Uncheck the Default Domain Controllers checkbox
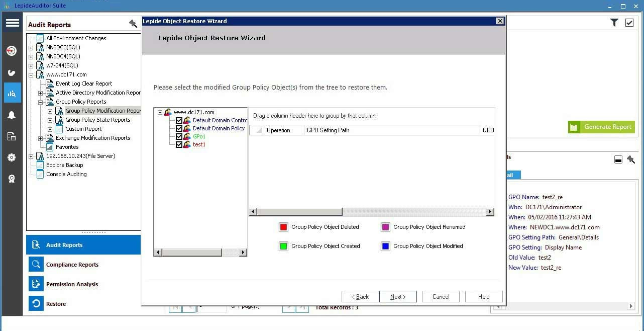644x331 pixels. [179, 121]
